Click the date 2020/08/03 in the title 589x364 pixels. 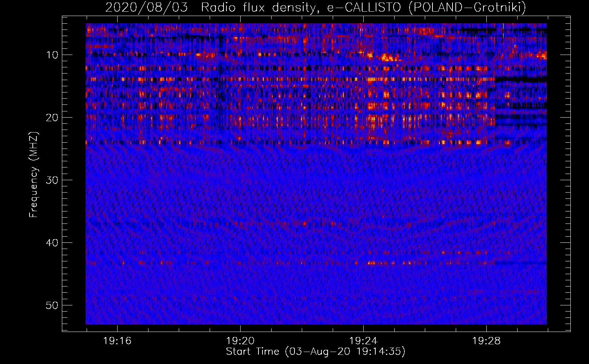pyautogui.click(x=146, y=7)
